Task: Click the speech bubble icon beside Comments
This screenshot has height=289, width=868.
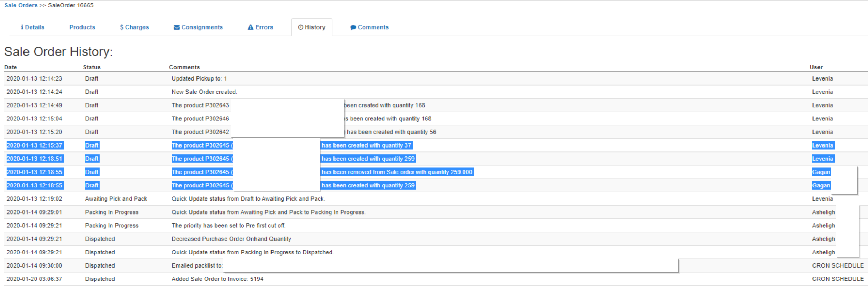Action: [x=353, y=27]
